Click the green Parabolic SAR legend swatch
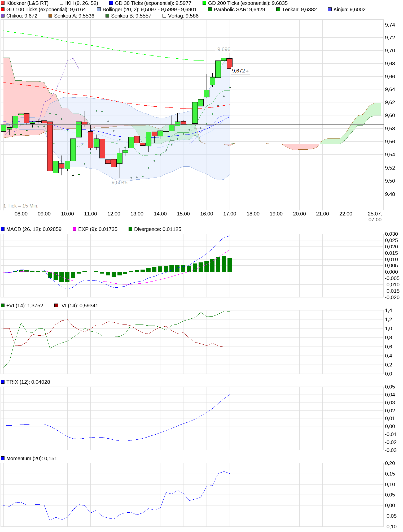This screenshot has height=532, width=403. [210, 10]
